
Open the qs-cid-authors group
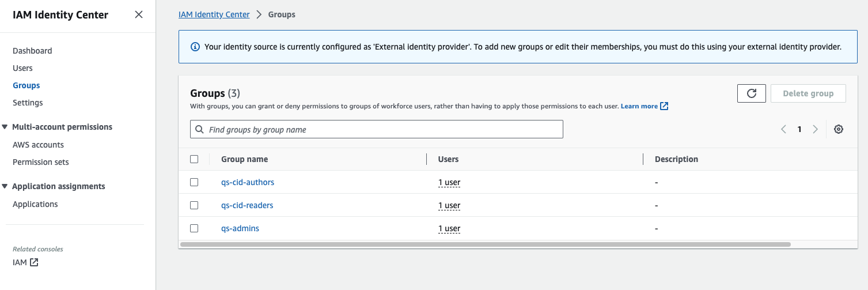248,182
